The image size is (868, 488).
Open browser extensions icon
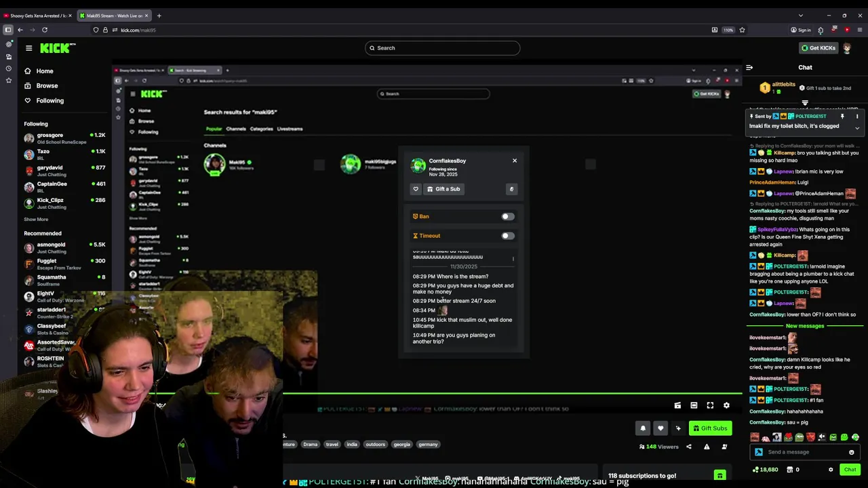pos(821,30)
